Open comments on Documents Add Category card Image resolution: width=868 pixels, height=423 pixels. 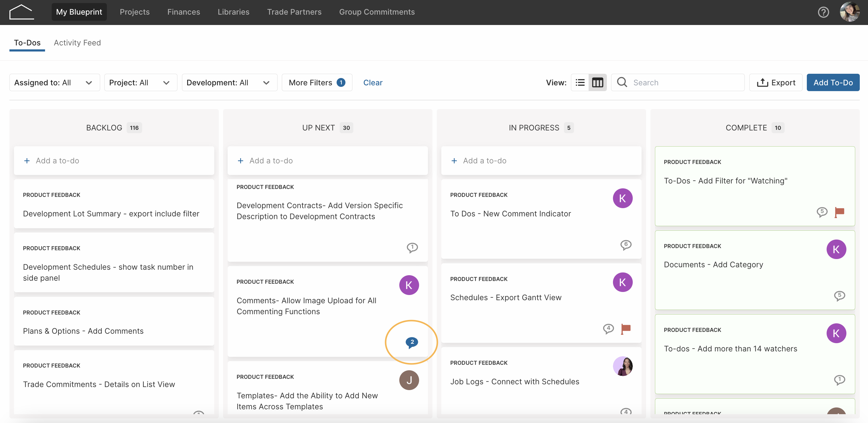pyautogui.click(x=839, y=296)
